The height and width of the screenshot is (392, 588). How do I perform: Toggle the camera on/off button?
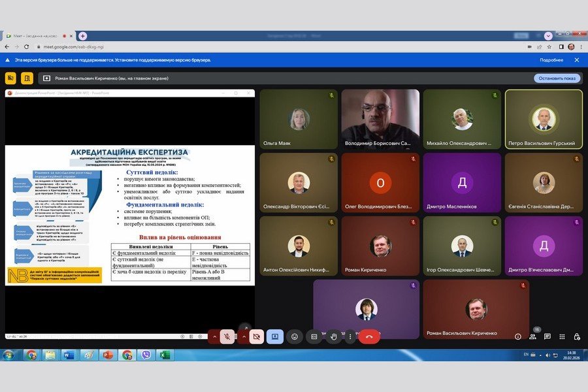[x=257, y=336]
